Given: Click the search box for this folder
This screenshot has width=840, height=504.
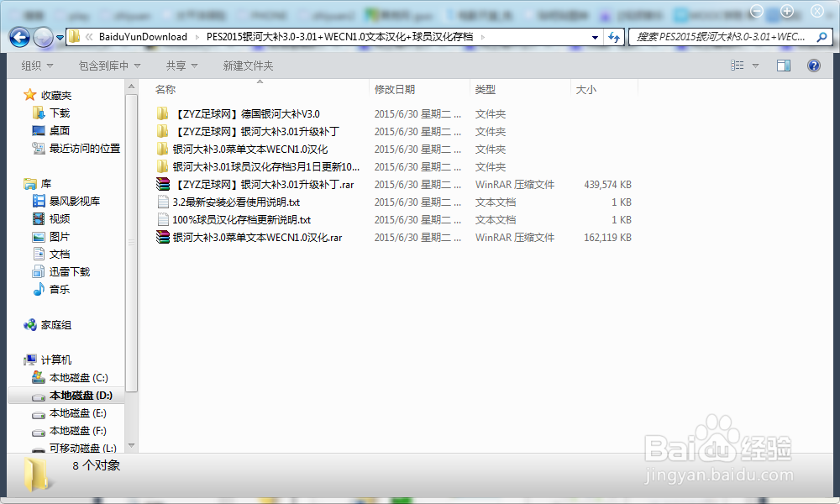Looking at the screenshot, I should tap(721, 37).
